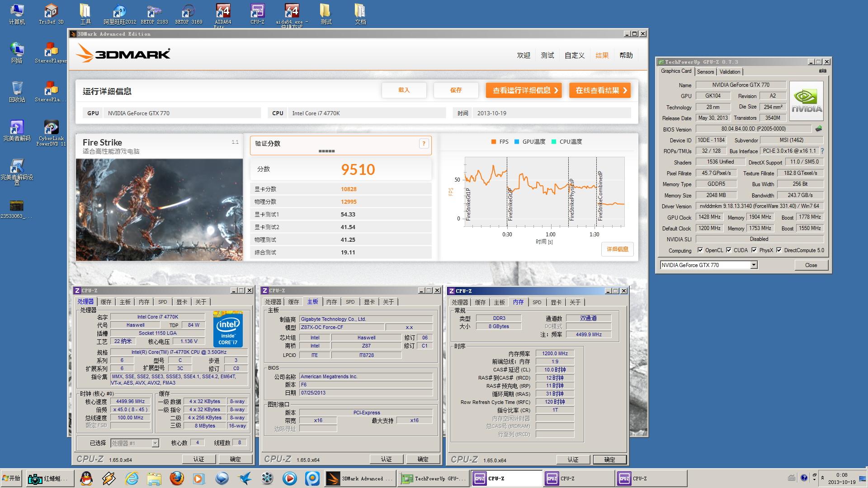Open Validation tab in GPU-Z
This screenshot has height=488, width=868.
[x=730, y=71]
